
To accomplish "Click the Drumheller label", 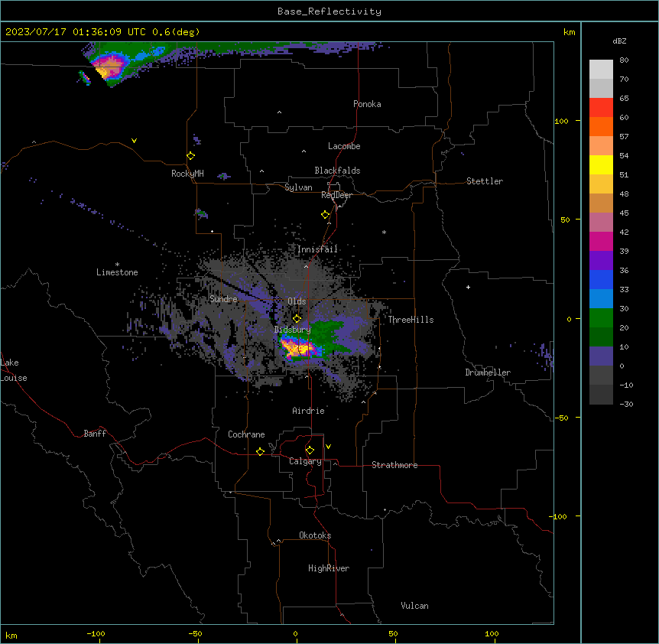I will point(488,372).
